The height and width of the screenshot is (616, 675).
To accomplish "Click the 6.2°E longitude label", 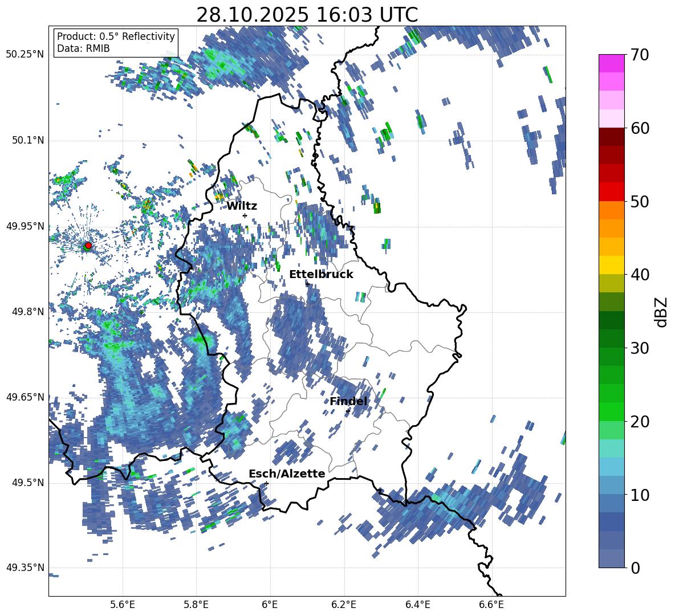I will click(344, 605).
